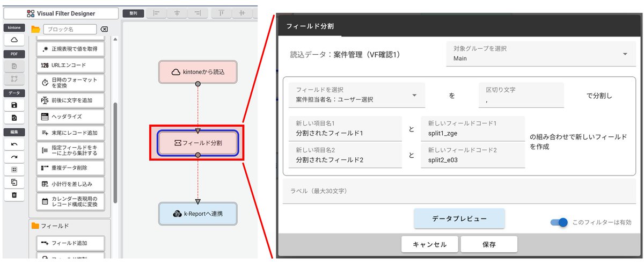Click the PDF layout icon below the preview icon
This screenshot has width=644, height=262.
click(14, 79)
